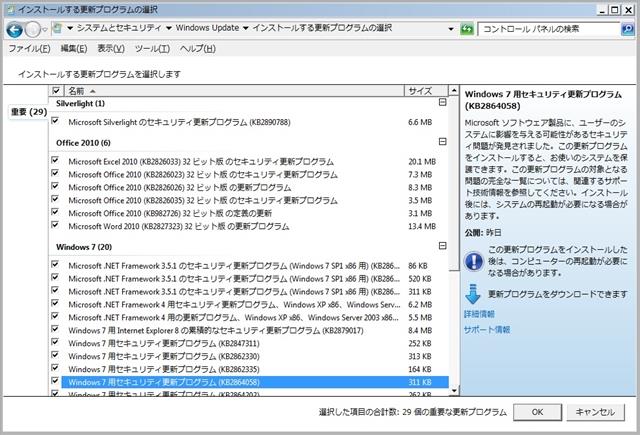The width and height of the screenshot is (640, 435).
Task: Open the ヘルプ(H) menu
Action: tap(198, 49)
